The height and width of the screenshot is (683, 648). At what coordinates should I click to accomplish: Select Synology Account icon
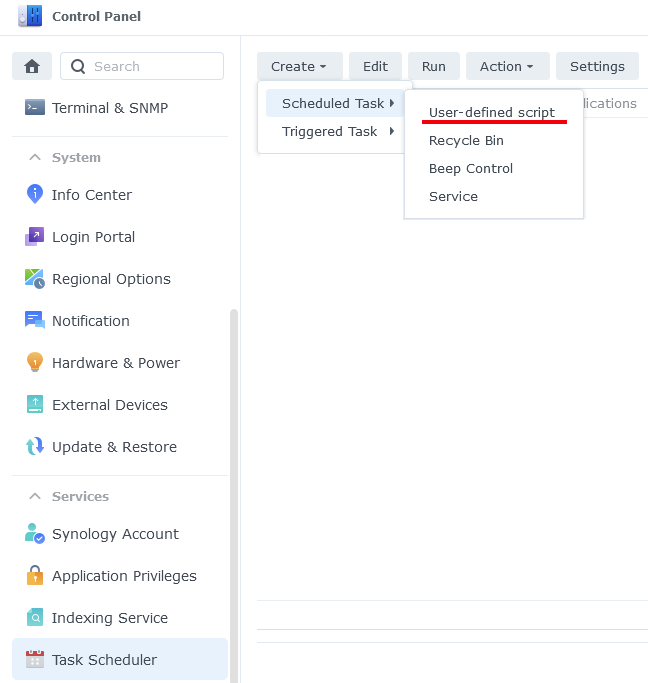35,534
